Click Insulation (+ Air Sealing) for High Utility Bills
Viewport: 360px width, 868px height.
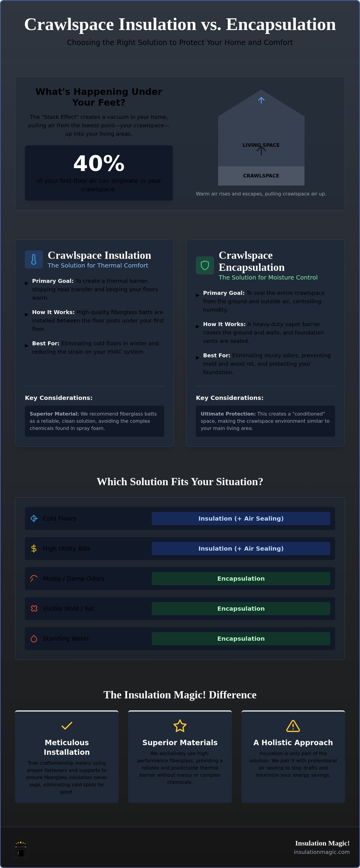click(241, 548)
